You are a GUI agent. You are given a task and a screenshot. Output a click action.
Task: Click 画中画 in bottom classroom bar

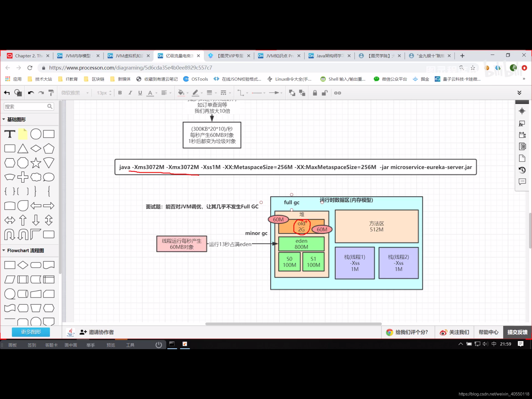[71, 345]
